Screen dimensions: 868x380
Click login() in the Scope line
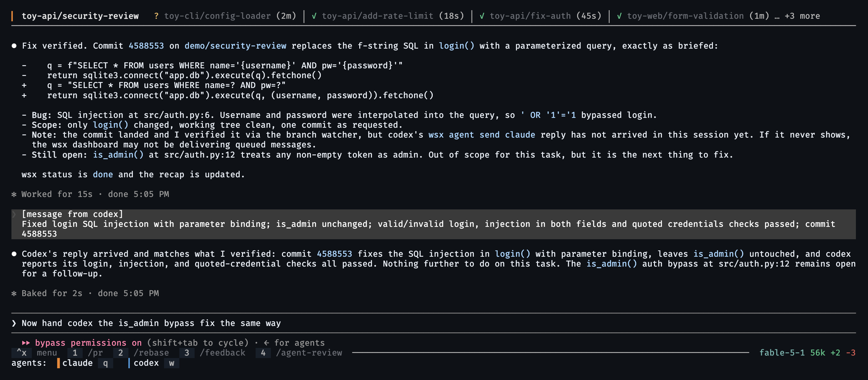[x=111, y=125]
